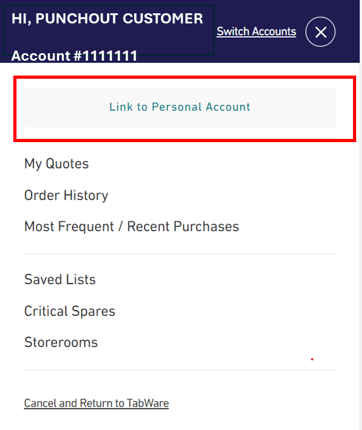Close the account menu with the X icon
The height and width of the screenshot is (430, 362).
pos(320,32)
